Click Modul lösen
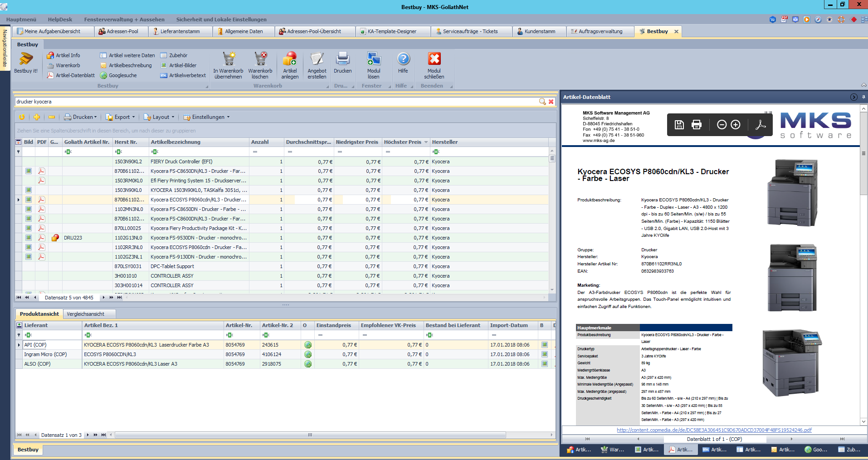 (374, 65)
